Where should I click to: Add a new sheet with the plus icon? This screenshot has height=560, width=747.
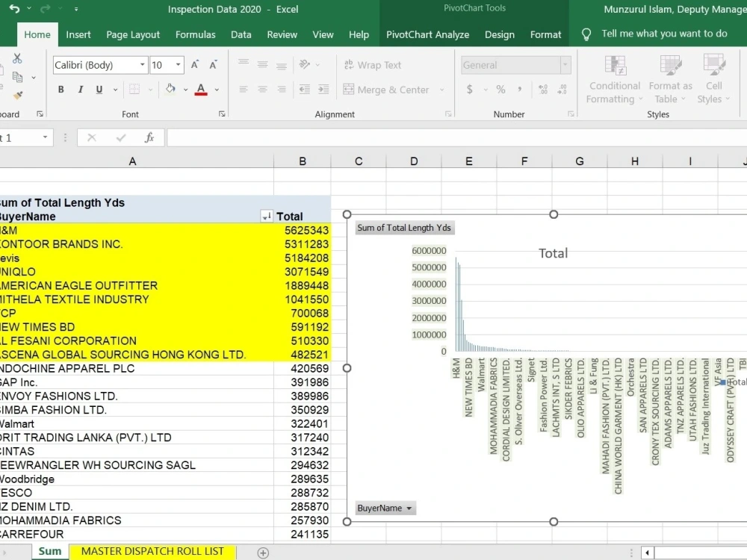263,552
